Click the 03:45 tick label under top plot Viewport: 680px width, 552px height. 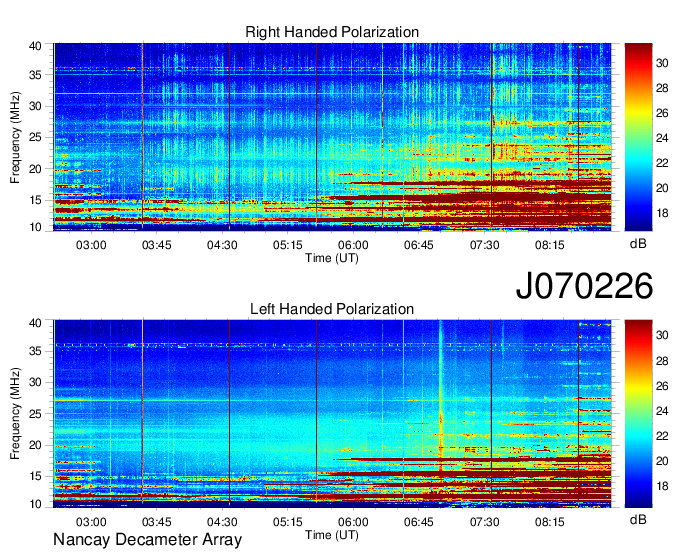pos(157,245)
